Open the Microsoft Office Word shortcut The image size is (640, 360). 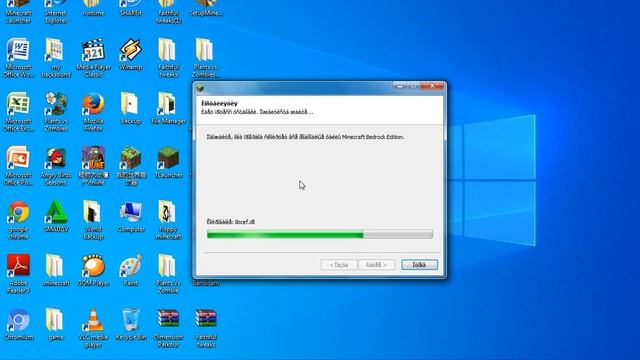[x=18, y=57]
